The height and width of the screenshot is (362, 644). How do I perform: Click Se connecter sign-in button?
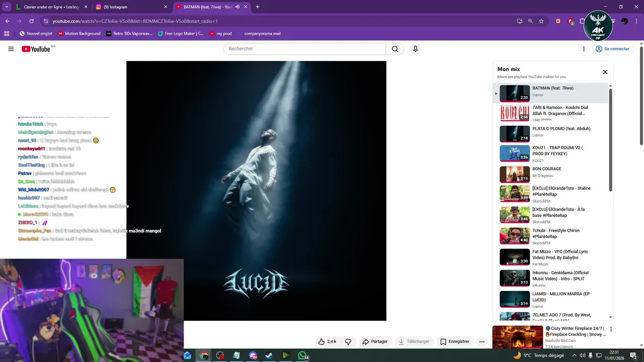612,49
